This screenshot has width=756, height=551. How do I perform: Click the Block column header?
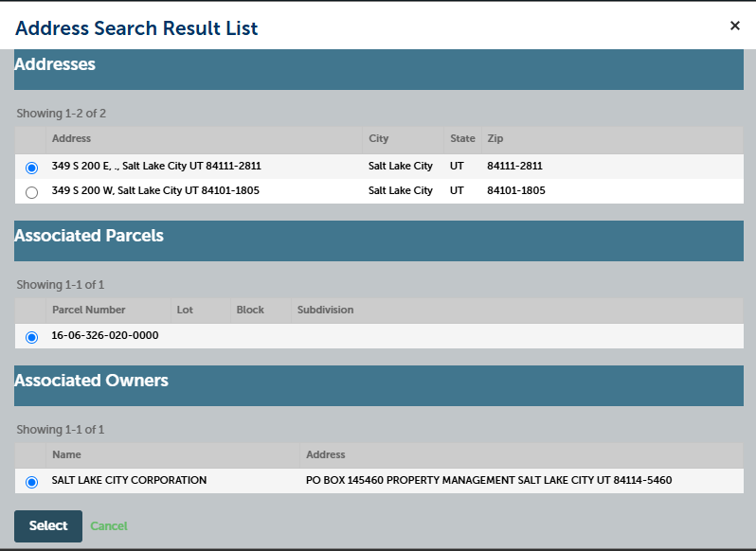pos(250,310)
